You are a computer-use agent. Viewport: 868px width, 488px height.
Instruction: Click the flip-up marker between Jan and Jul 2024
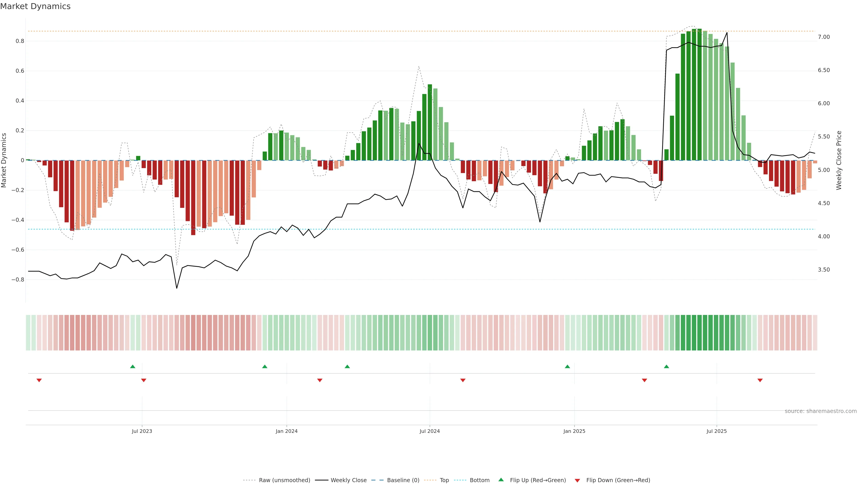(347, 366)
